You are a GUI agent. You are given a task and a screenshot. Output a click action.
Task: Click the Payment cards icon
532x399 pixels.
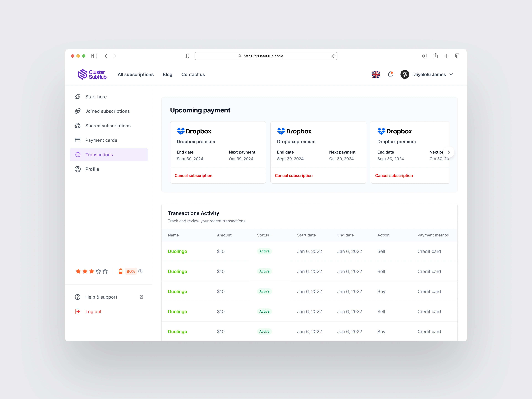(x=78, y=140)
